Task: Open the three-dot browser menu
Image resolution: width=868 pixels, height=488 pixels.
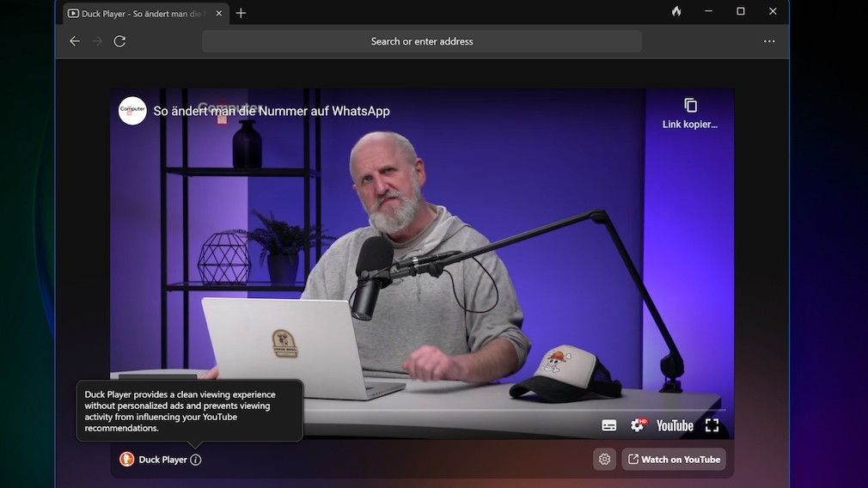Action: pyautogui.click(x=769, y=41)
